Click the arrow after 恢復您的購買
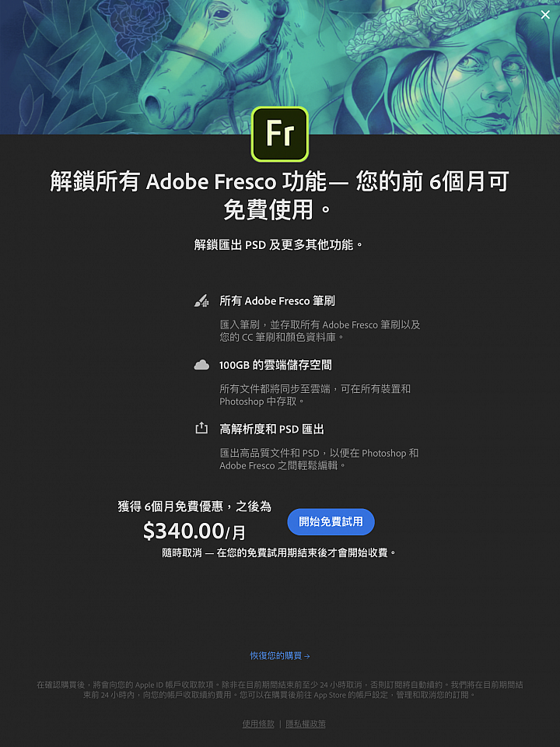The height and width of the screenshot is (747, 560). 307,657
